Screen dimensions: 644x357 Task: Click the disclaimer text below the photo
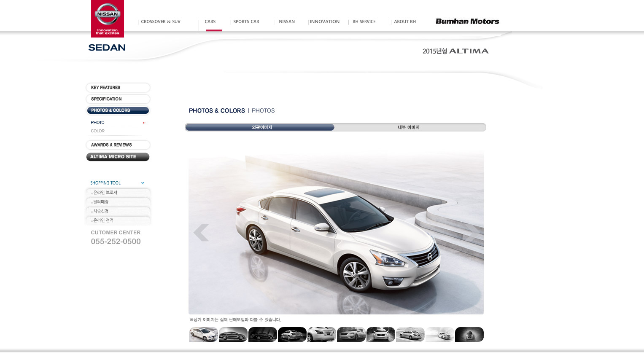click(x=235, y=320)
